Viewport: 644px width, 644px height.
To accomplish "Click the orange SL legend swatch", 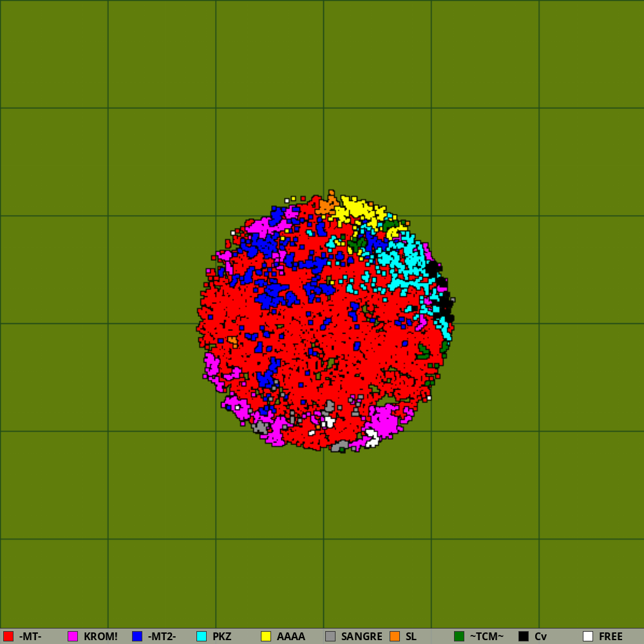I will (395, 636).
